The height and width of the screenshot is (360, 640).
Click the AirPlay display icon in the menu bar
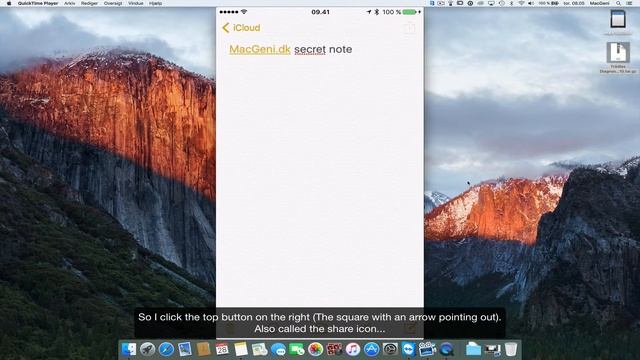491,3
